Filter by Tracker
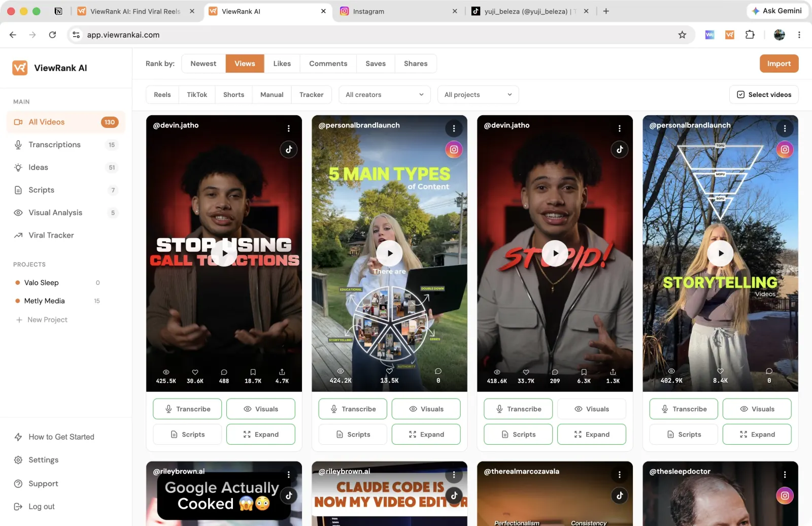 point(312,95)
